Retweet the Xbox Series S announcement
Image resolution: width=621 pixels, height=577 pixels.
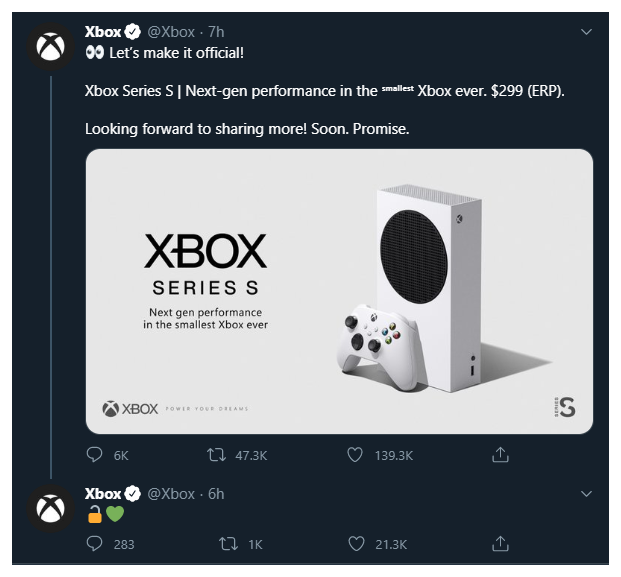pyautogui.click(x=215, y=455)
